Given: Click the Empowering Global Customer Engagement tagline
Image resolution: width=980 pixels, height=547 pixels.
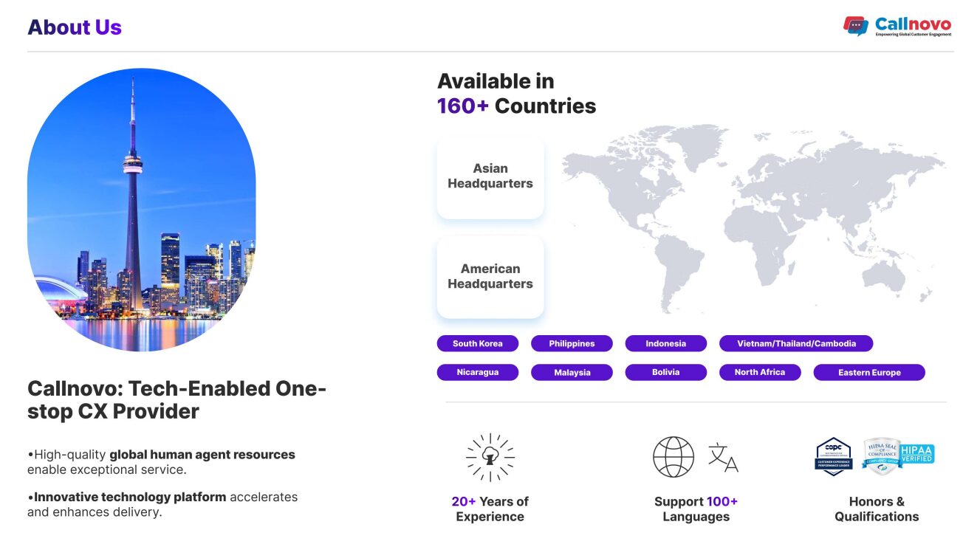Looking at the screenshot, I should 914,34.
